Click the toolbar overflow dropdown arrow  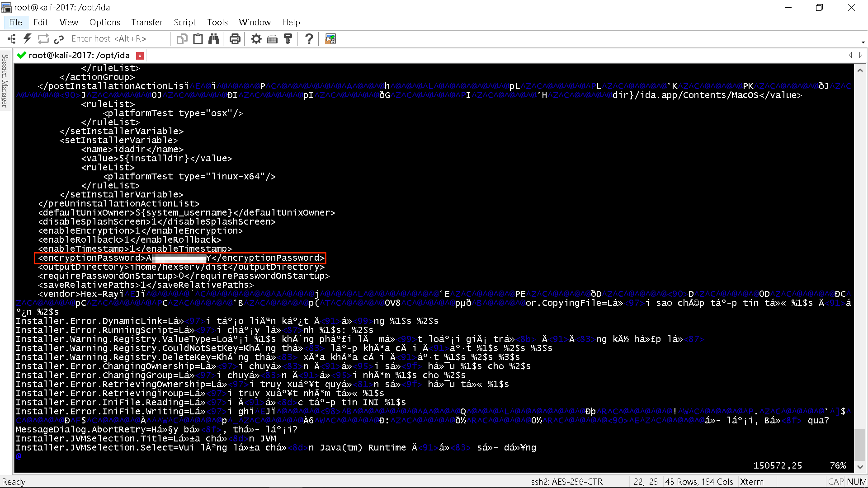pyautogui.click(x=863, y=42)
